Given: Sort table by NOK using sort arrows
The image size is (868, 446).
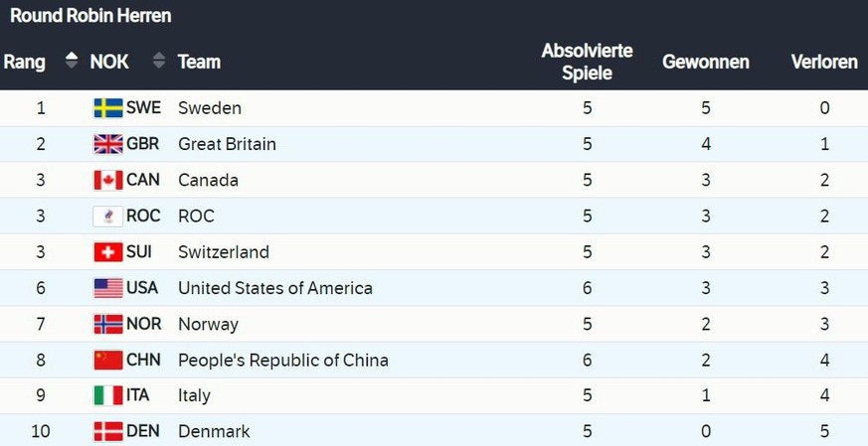Looking at the screenshot, I should [x=159, y=61].
